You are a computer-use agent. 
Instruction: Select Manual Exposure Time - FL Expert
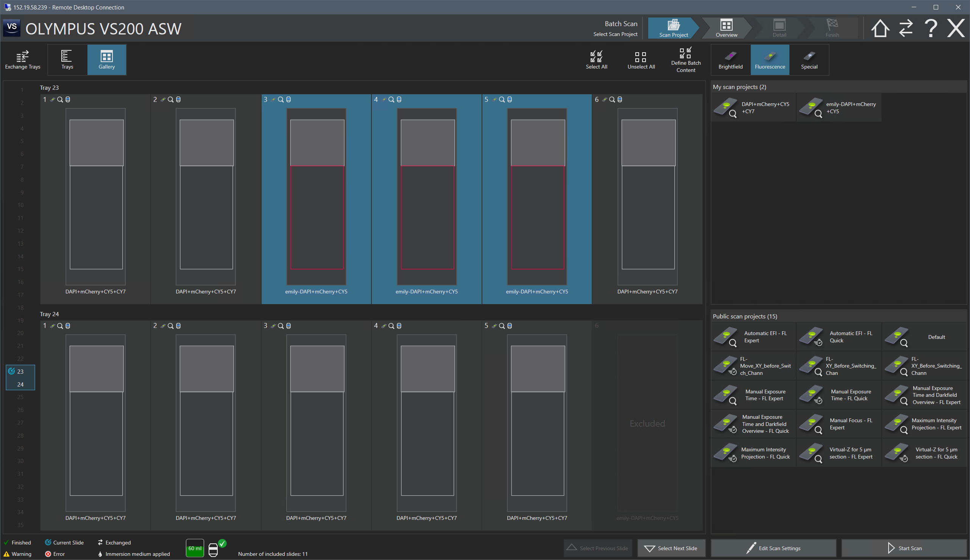pyautogui.click(x=753, y=395)
